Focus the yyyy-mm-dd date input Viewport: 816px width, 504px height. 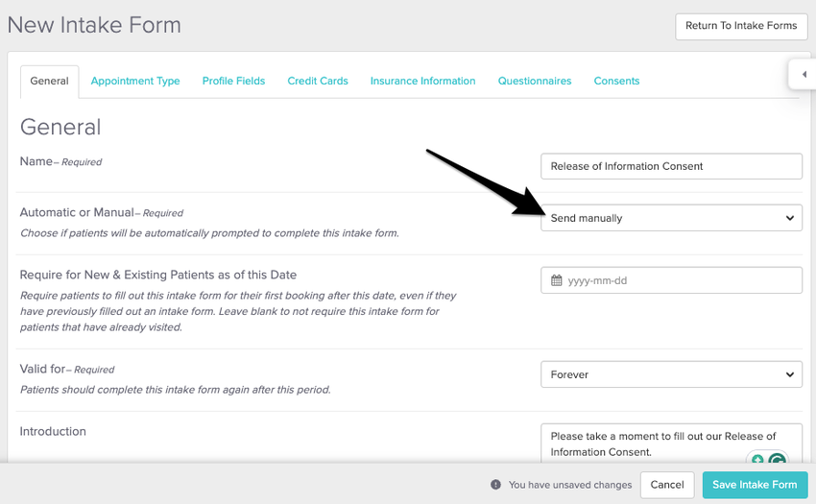point(682,281)
